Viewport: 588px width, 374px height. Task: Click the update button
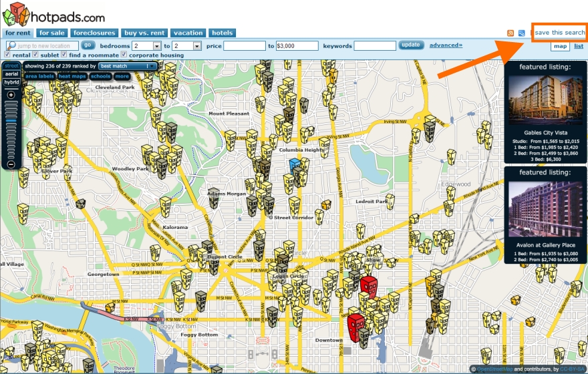(411, 45)
